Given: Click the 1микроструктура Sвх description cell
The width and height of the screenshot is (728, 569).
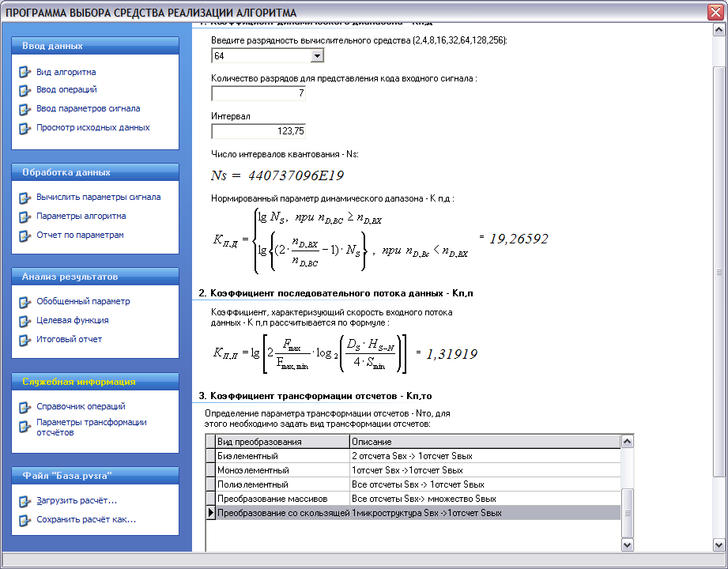Looking at the screenshot, I should (x=485, y=513).
